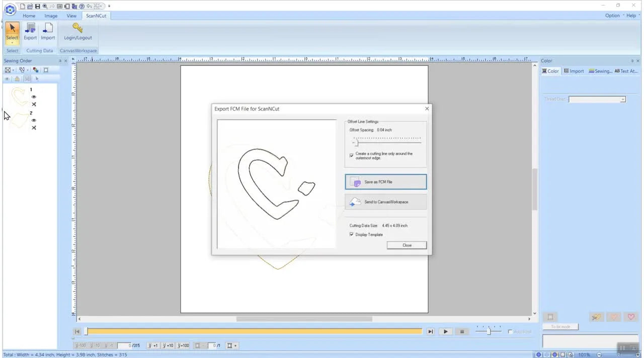This screenshot has width=644, height=358.
Task: Expand the second Sewing Order toolbar dropdown
Action: [28, 70]
